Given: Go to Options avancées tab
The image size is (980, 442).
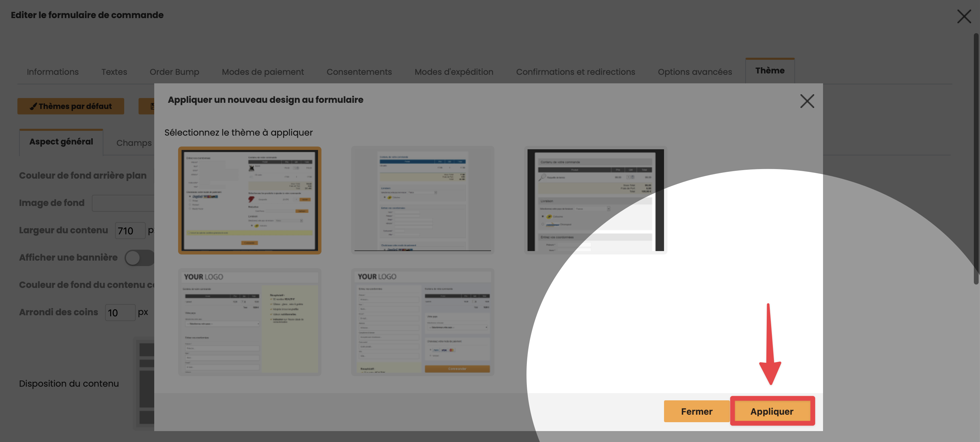Looking at the screenshot, I should [695, 72].
